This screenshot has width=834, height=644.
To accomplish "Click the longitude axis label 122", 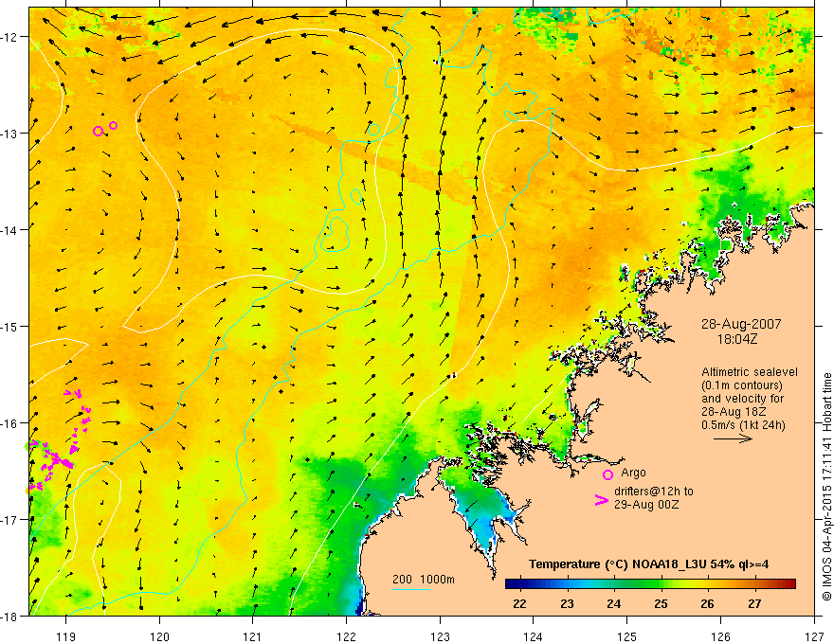I will [346, 636].
